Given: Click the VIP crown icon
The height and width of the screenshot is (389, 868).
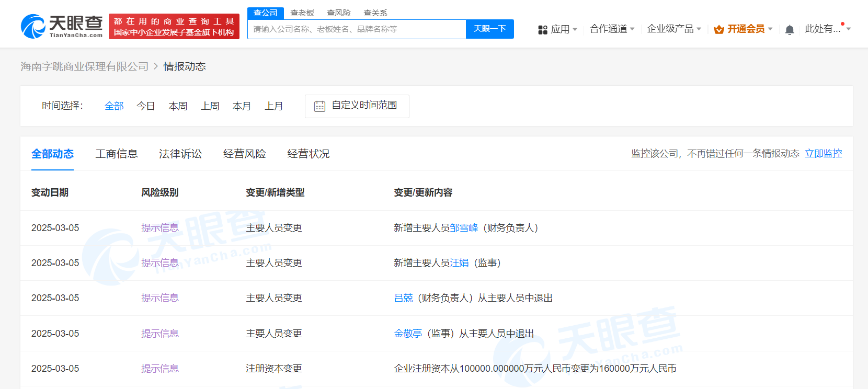Looking at the screenshot, I should point(719,29).
